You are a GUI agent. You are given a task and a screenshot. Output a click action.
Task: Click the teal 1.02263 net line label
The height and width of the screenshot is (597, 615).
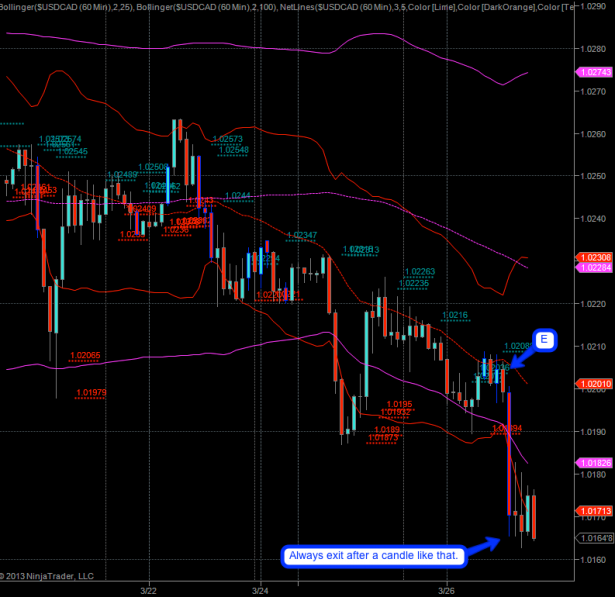point(420,272)
